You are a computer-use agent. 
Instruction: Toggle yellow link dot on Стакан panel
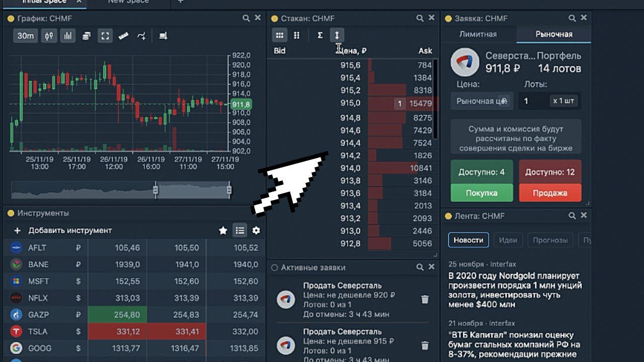(274, 19)
